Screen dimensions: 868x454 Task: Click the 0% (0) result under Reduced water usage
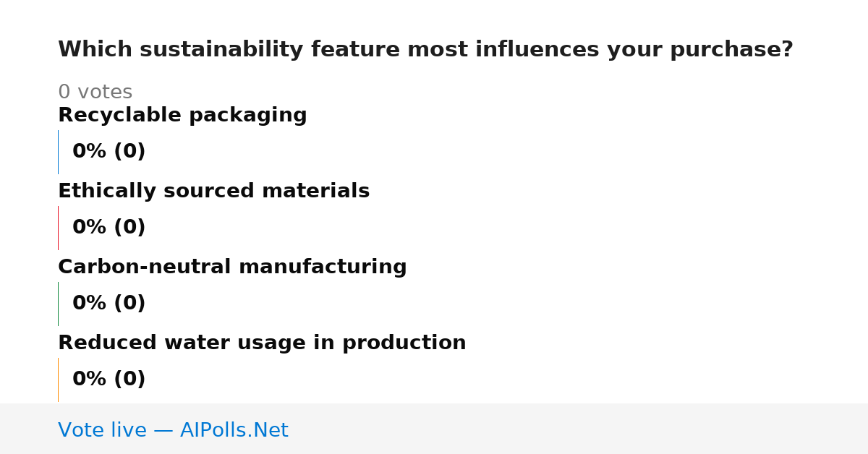pyautogui.click(x=109, y=380)
